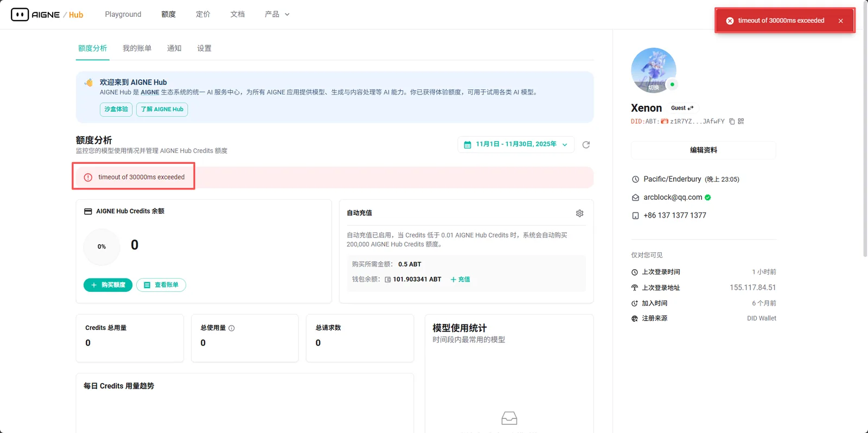
Task: Click the 1 小时前 last login value
Action: [x=764, y=272]
